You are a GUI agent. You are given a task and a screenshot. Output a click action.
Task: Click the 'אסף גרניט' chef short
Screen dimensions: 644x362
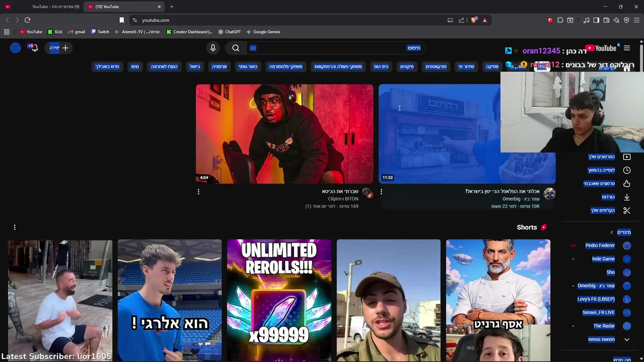pos(498,300)
